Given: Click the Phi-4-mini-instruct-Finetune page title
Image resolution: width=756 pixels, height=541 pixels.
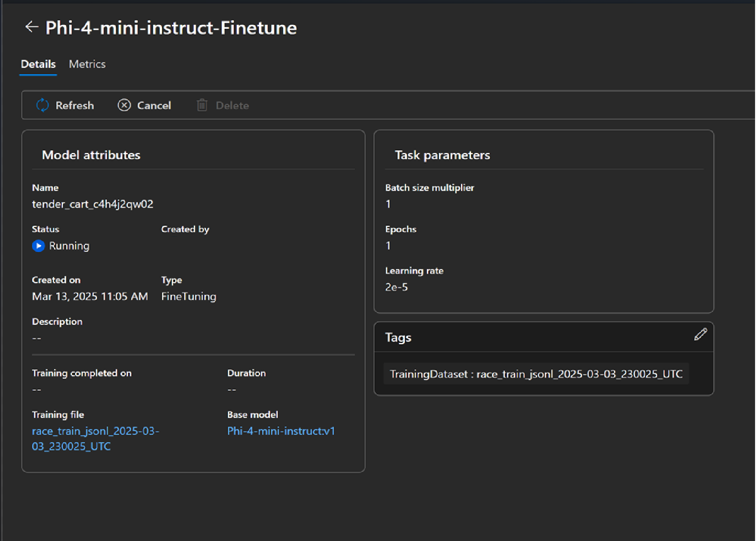Looking at the screenshot, I should coord(171,28).
